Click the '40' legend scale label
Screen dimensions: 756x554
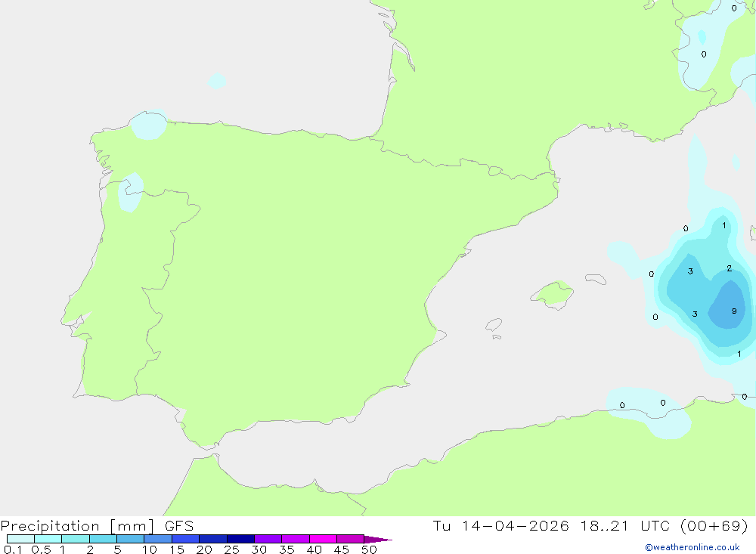click(x=314, y=549)
